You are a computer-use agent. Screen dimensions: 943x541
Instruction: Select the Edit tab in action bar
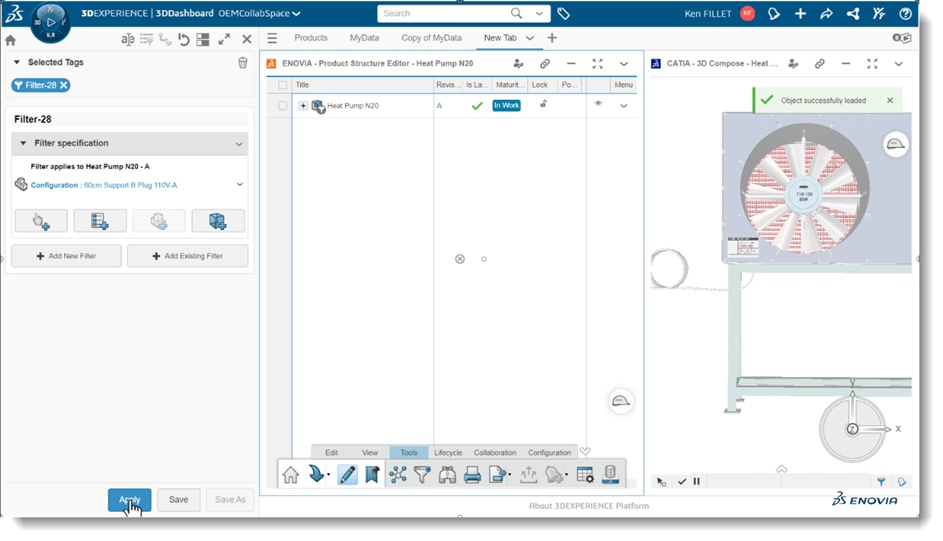331,453
